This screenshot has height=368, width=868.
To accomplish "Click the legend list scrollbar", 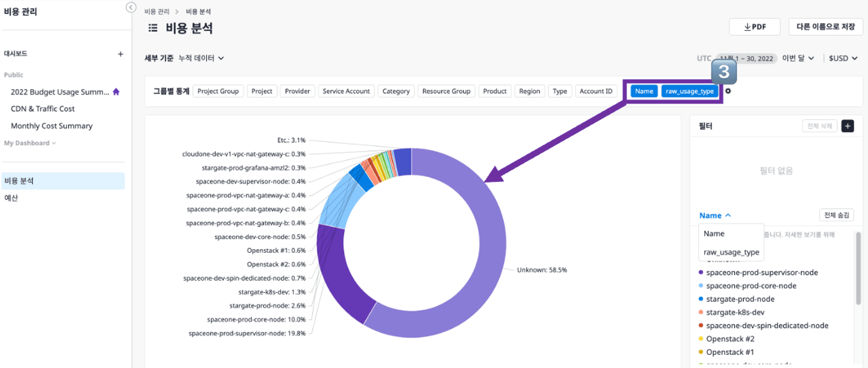I will (858, 268).
